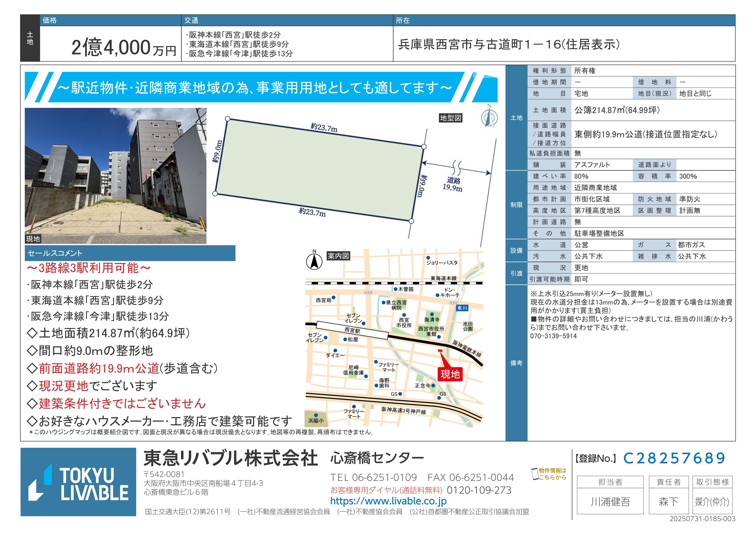Click the 東川 bus stop marker on the map
This screenshot has width=756, height=534.
[462, 308]
